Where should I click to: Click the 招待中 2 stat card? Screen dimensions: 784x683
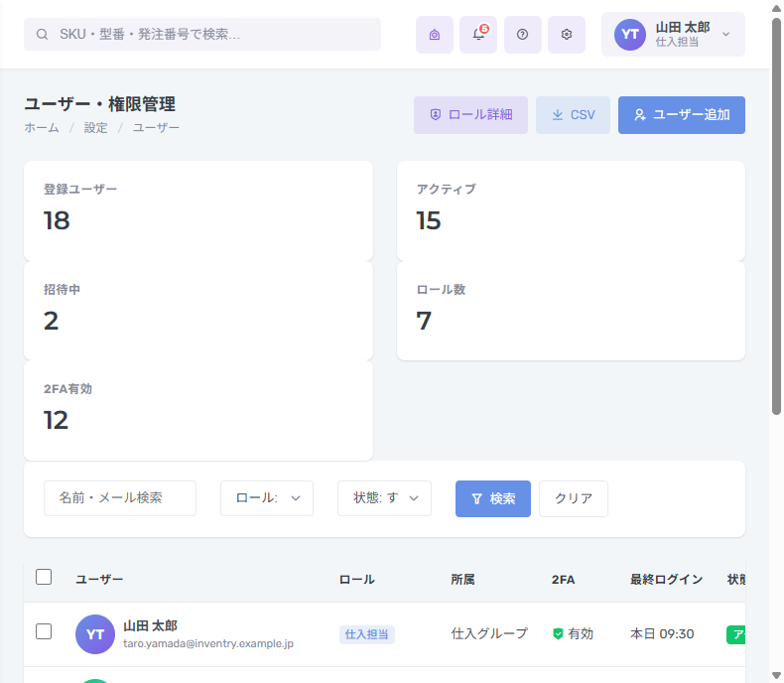coord(198,311)
